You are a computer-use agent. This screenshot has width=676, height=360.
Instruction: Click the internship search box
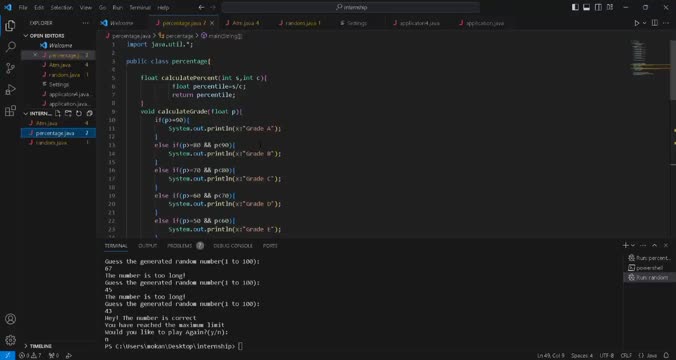[x=351, y=7]
